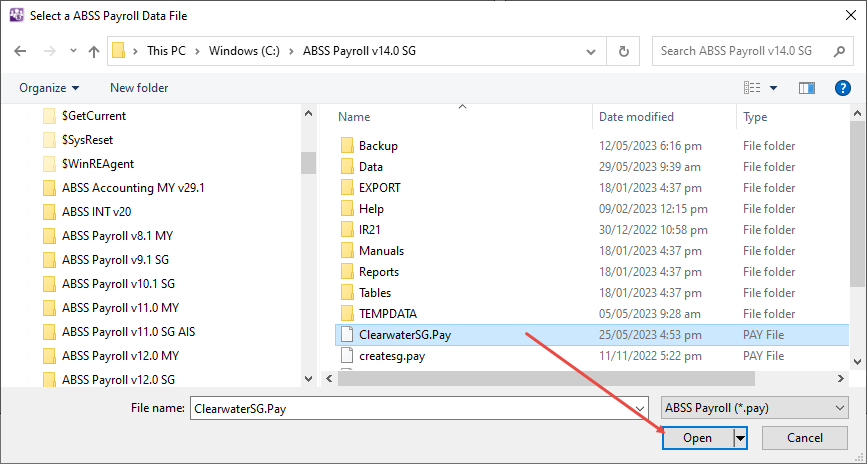The height and width of the screenshot is (464, 867).
Task: Click ABSS Payroll v14.0 SG breadcrumb
Action: 359,51
